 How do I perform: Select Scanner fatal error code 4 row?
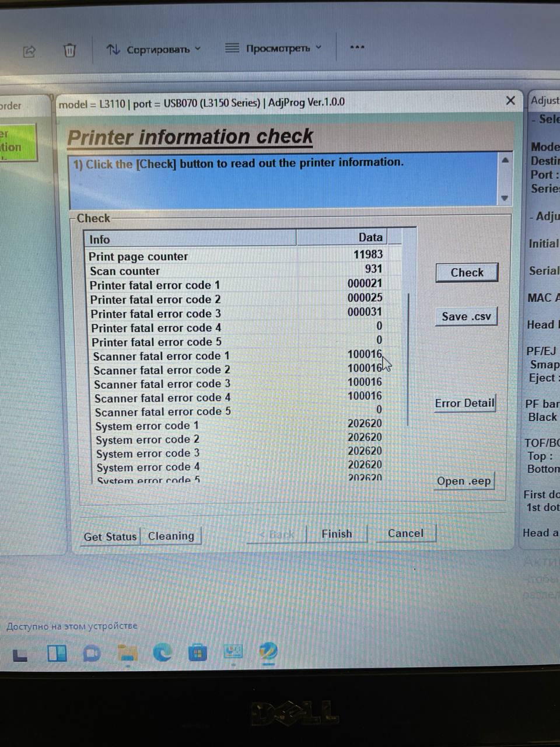tap(247, 397)
